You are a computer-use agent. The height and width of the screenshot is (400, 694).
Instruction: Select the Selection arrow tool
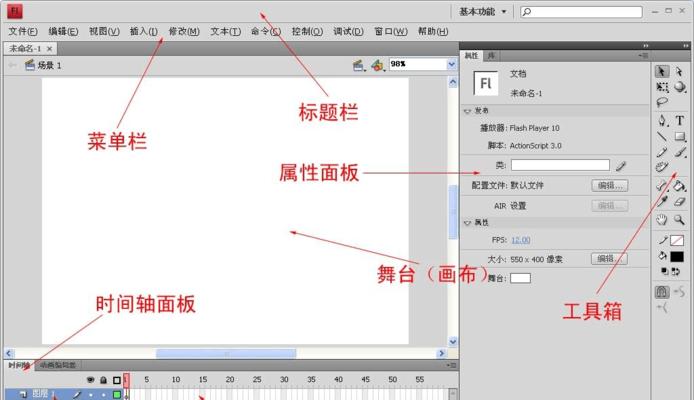coord(662,72)
